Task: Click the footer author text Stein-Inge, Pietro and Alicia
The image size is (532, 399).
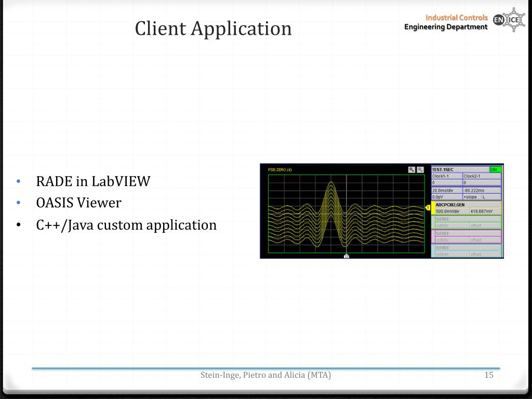Action: (265, 375)
